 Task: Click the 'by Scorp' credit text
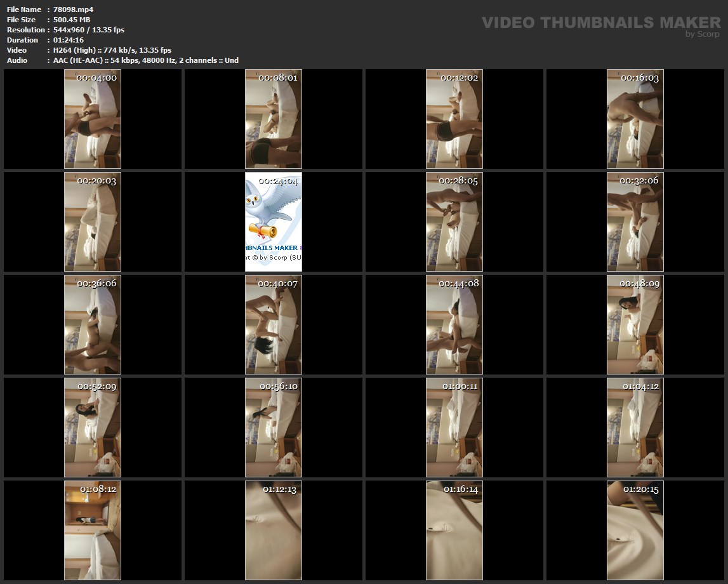[x=703, y=34]
